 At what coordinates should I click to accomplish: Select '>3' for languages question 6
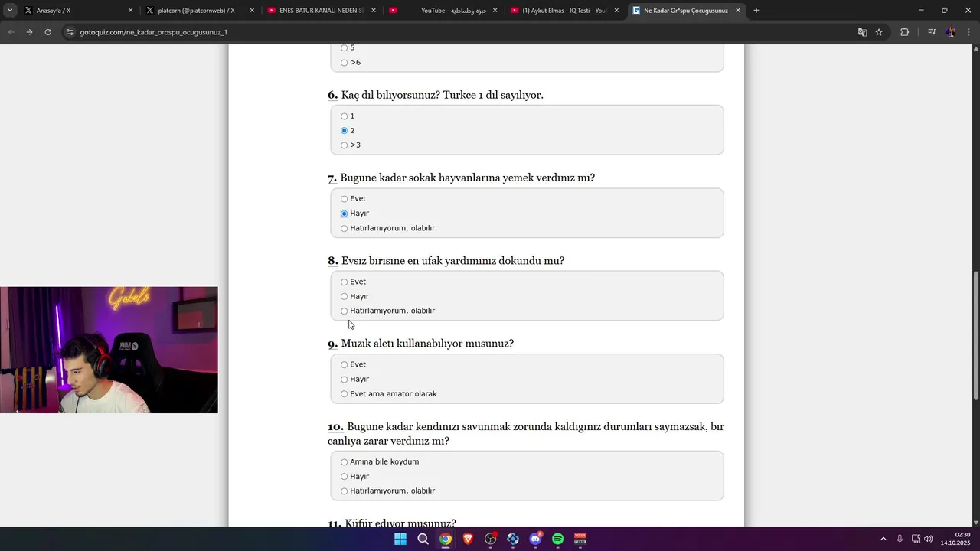tap(345, 145)
